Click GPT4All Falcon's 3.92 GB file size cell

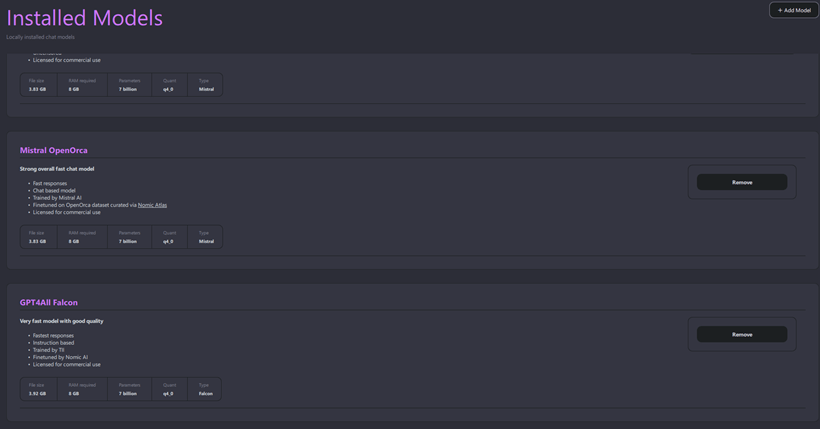tap(37, 389)
